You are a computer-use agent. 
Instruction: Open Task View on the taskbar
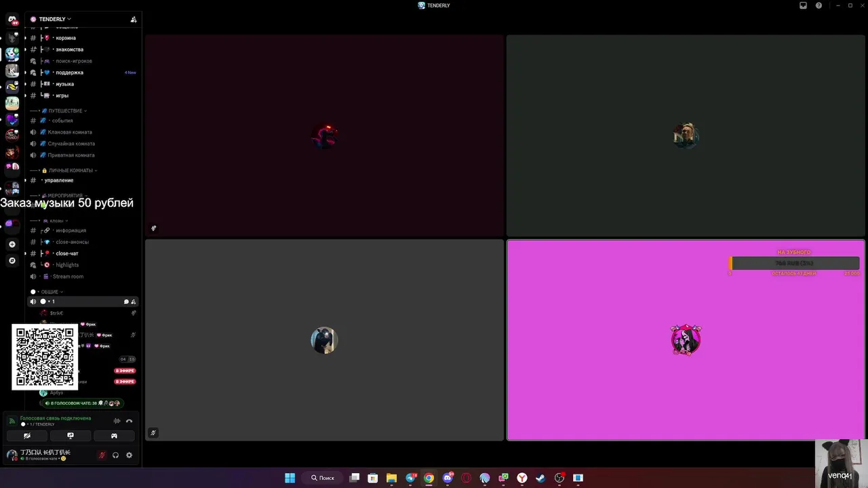tap(354, 478)
